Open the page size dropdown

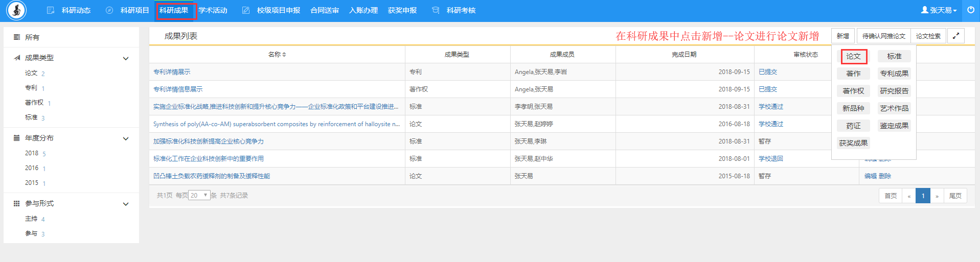coord(199,195)
